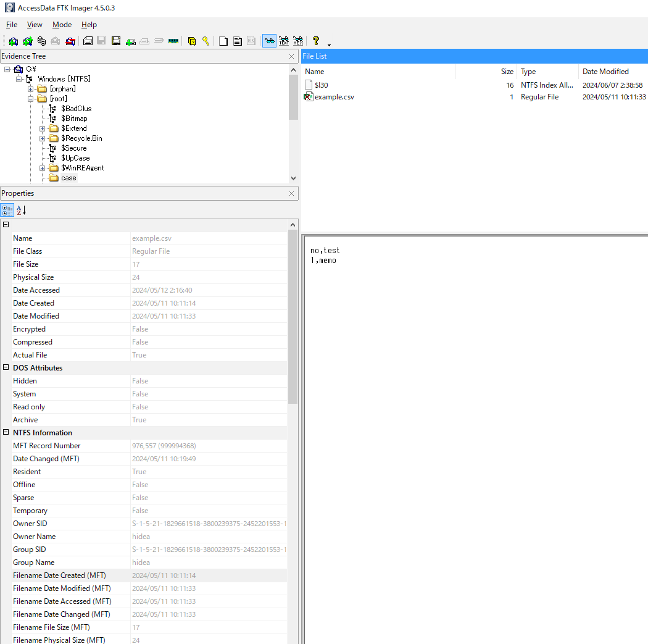Click Categorized view icon in Properties

click(x=7, y=211)
